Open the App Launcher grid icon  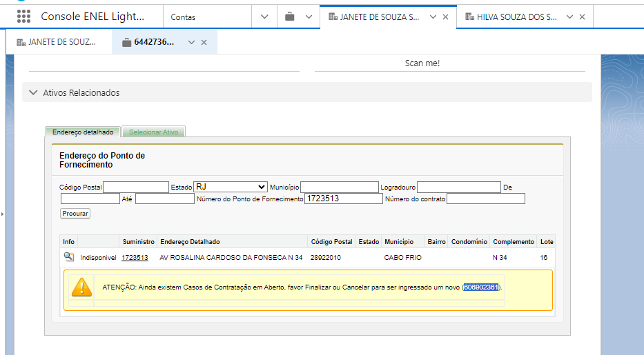(24, 17)
